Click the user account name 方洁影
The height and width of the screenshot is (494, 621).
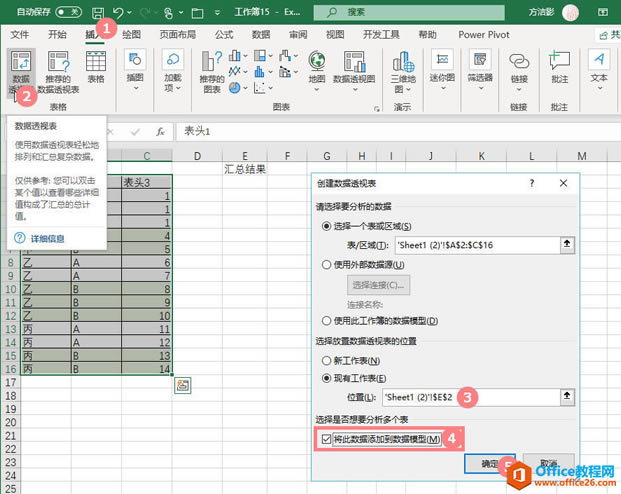pyautogui.click(x=541, y=12)
